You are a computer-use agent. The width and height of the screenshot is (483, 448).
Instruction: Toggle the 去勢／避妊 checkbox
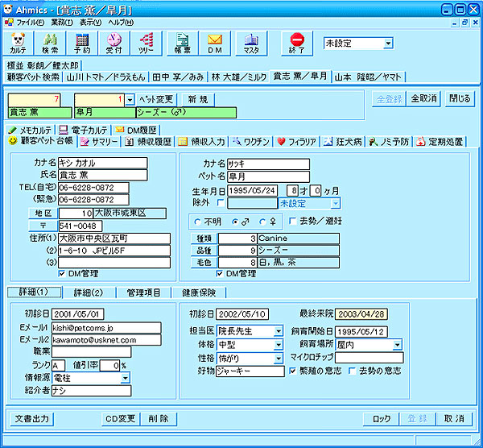(293, 221)
